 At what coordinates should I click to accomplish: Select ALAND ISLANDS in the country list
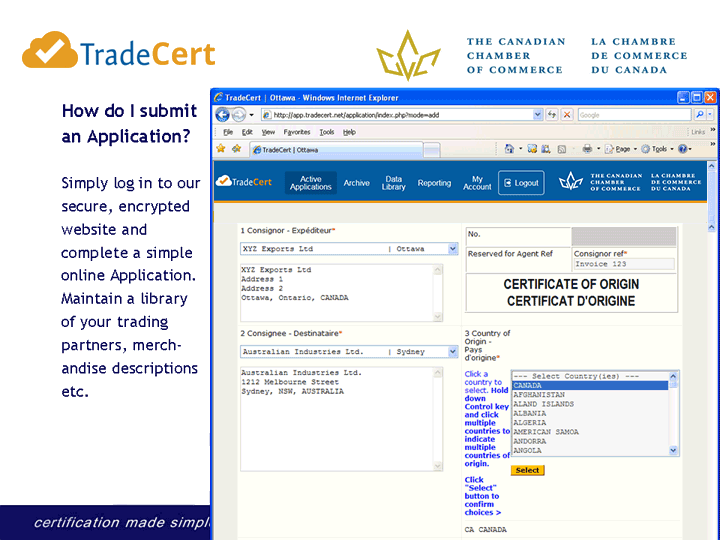(x=590, y=404)
